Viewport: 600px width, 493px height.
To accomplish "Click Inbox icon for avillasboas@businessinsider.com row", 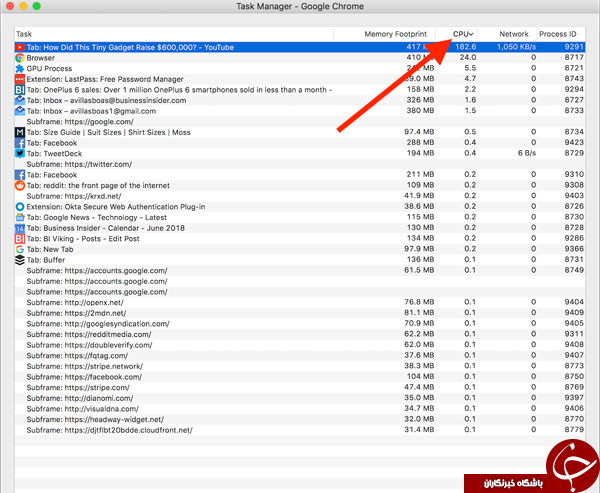I will click(20, 100).
